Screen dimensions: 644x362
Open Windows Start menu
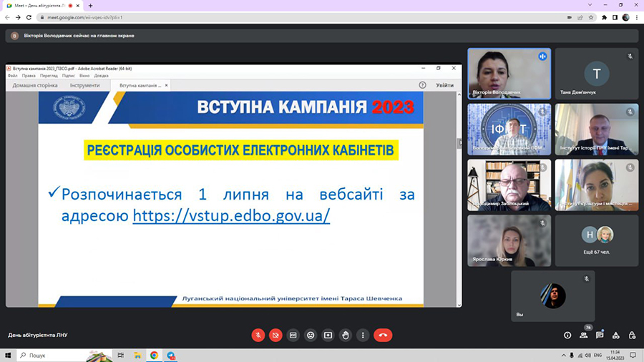click(8, 356)
